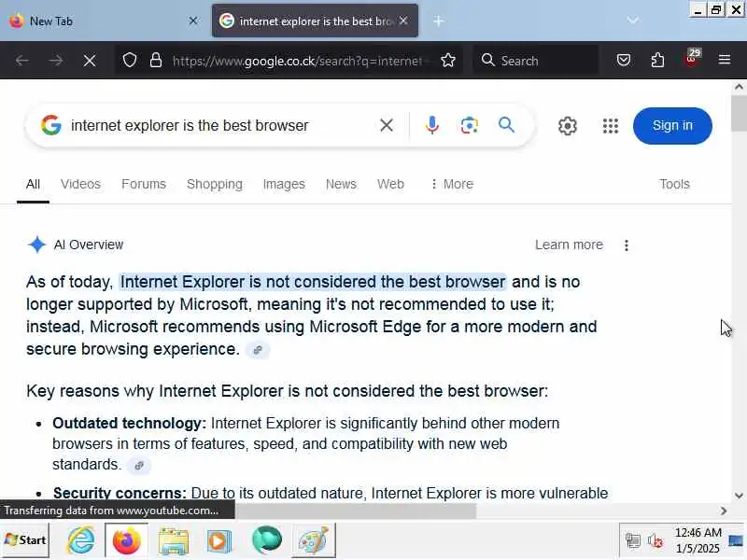Click highlighted 'Internet Explorer is not considered' text
The width and height of the screenshot is (747, 560).
click(x=313, y=282)
